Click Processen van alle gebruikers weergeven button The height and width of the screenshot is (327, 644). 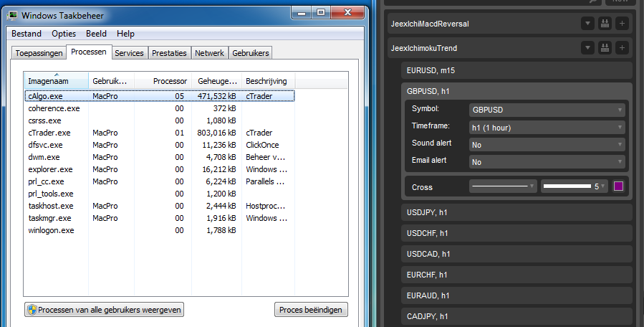tap(105, 310)
